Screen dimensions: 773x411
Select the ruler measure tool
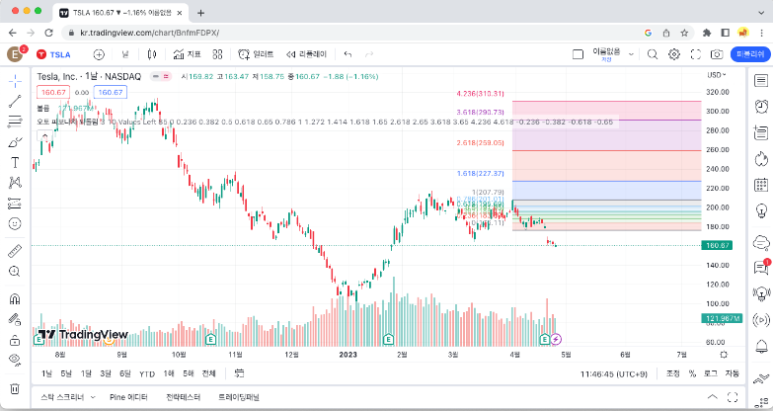15,251
